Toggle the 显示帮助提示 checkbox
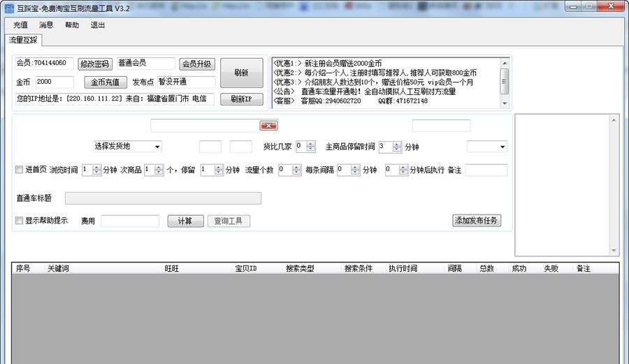 [x=19, y=221]
